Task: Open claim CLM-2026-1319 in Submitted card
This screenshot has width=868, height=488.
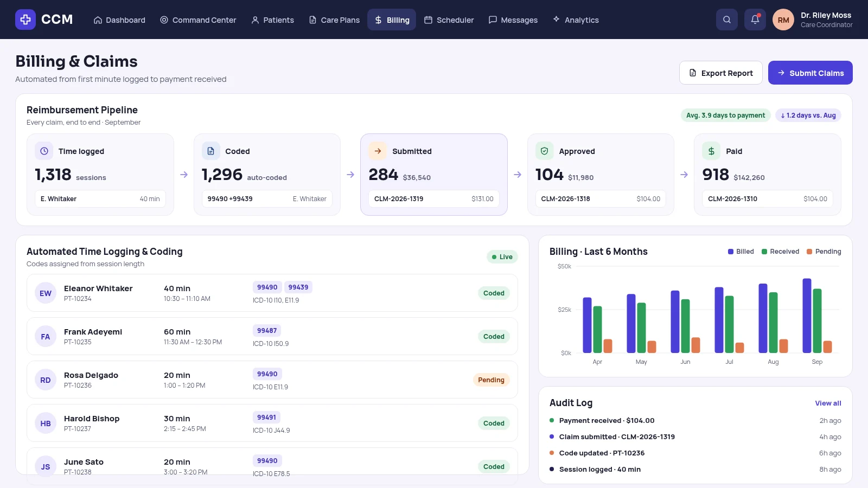Action: point(434,199)
